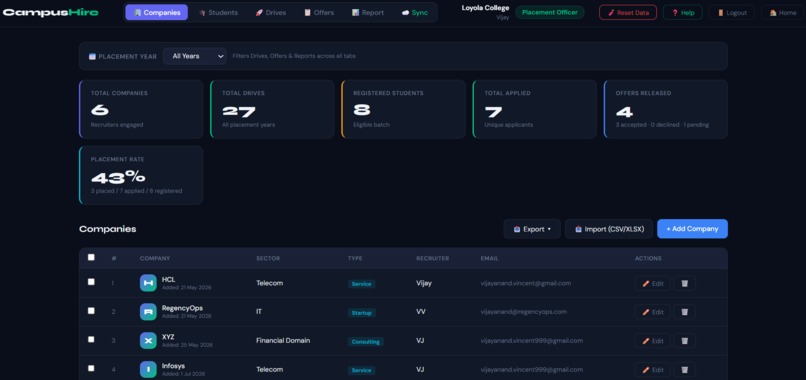Click the RegencyOps company logo icon

[148, 312]
